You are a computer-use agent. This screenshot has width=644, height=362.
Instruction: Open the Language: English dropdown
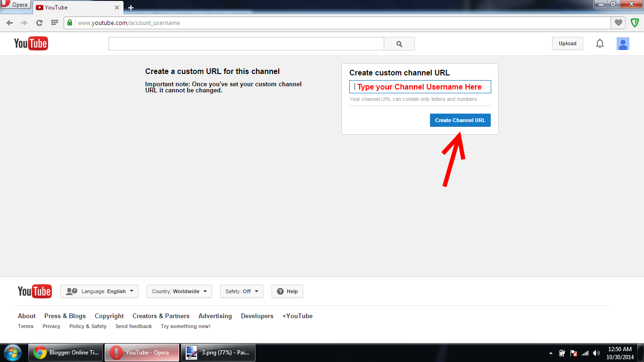pos(99,291)
